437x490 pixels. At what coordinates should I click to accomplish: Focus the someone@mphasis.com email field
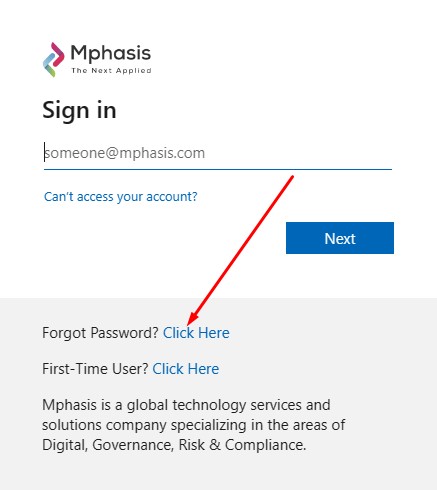(x=218, y=153)
